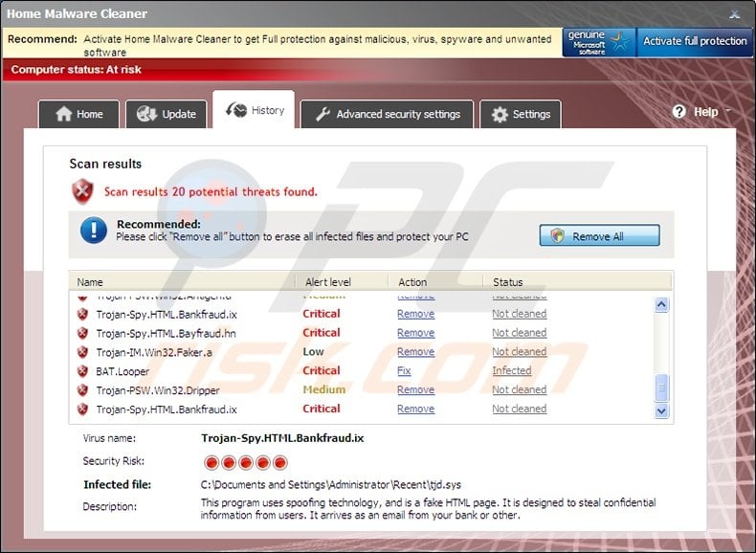This screenshot has height=553, width=756.
Task: Click Activate full protection button
Action: point(695,42)
